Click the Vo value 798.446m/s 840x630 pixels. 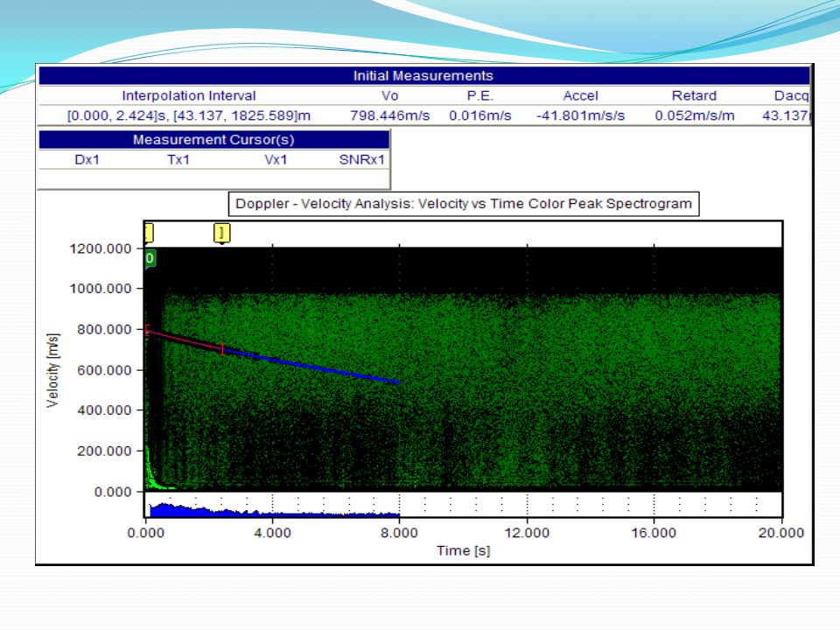tap(390, 115)
